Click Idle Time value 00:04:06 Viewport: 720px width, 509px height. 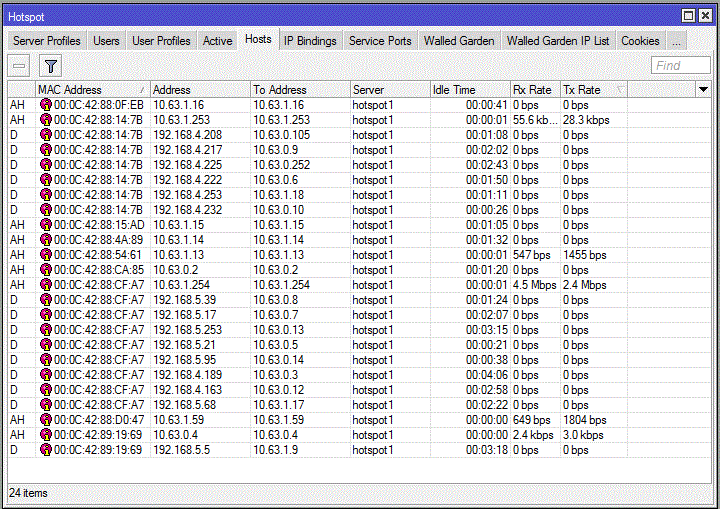coord(487,375)
